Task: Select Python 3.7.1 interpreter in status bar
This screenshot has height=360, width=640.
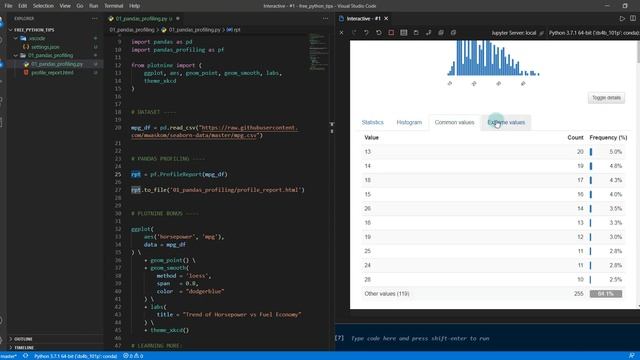Action: point(76,356)
